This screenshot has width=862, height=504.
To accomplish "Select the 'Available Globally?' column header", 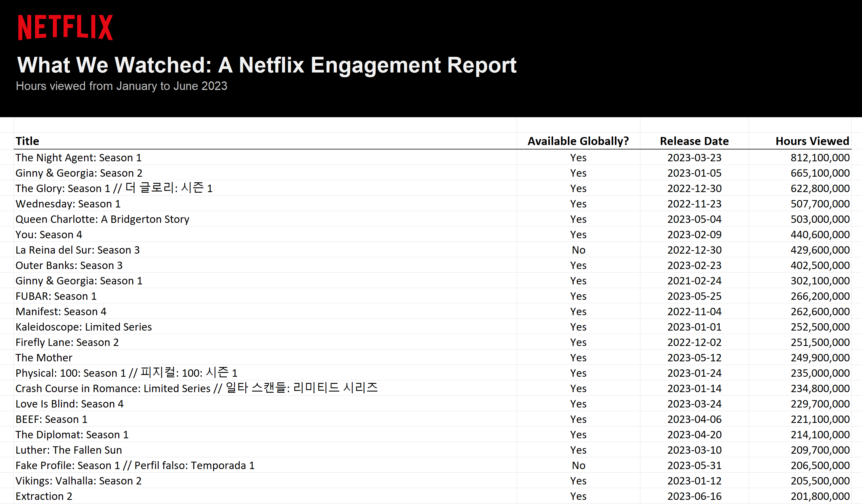I will pos(578,141).
